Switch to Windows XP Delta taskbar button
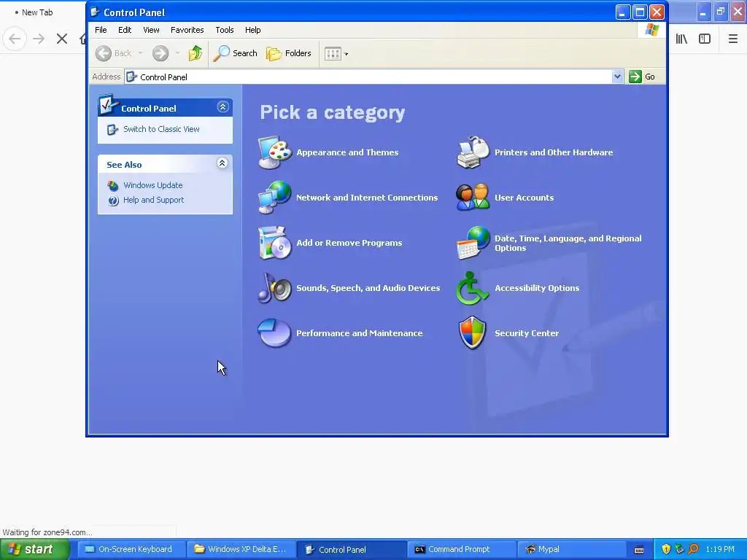The image size is (747, 560). pyautogui.click(x=241, y=550)
